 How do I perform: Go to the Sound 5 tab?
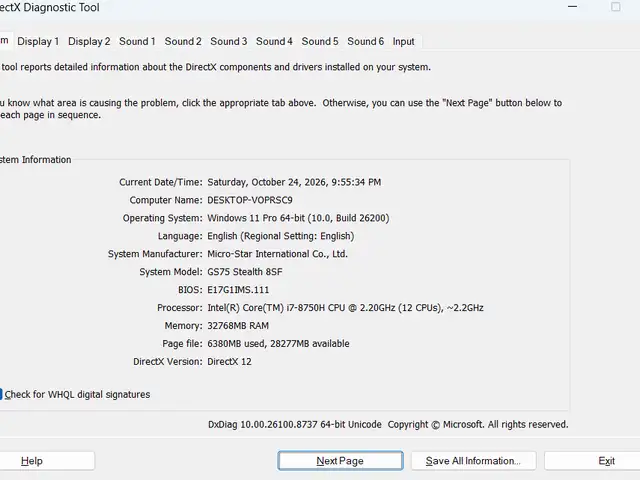point(320,41)
